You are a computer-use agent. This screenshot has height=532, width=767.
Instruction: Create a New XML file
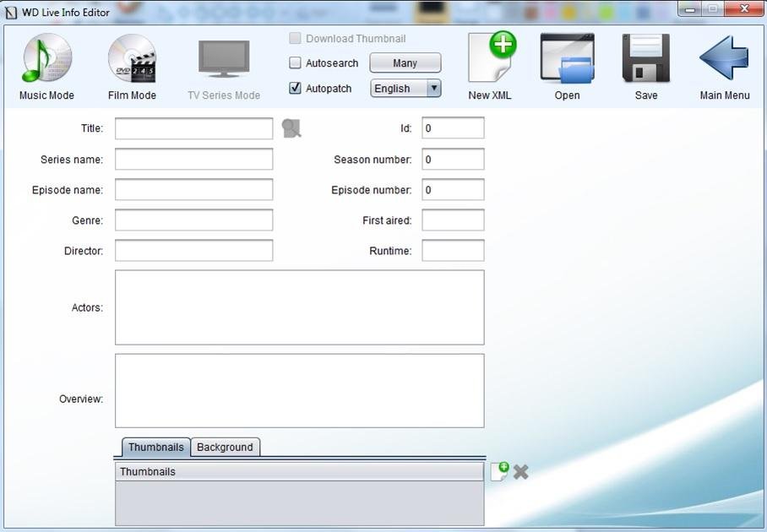tap(492, 57)
